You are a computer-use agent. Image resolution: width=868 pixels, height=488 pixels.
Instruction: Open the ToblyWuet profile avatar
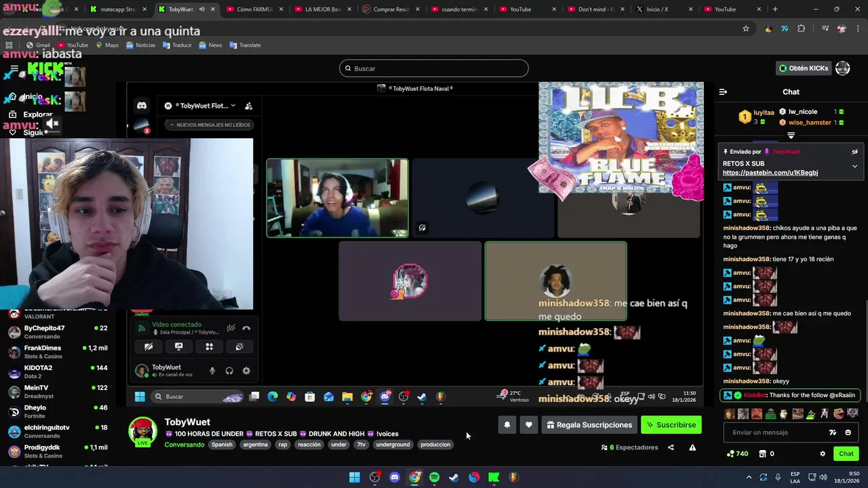tap(142, 431)
